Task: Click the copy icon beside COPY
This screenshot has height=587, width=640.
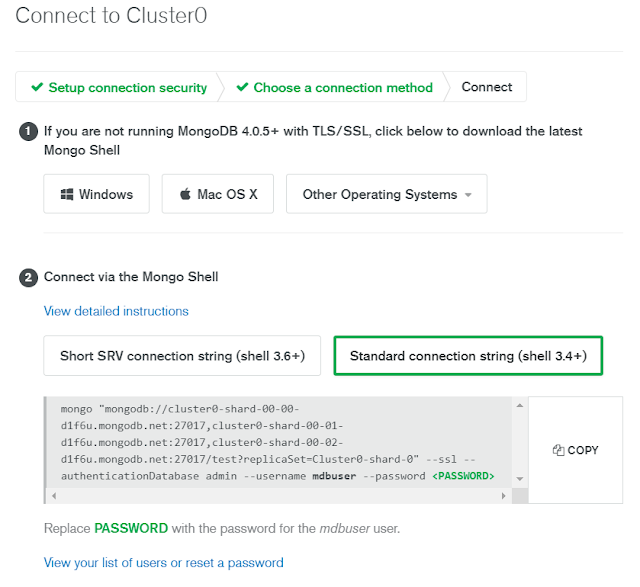Action: [x=558, y=450]
